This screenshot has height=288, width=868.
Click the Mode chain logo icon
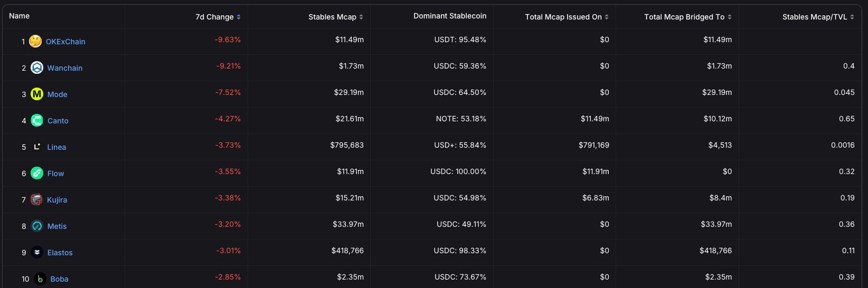[x=37, y=94]
